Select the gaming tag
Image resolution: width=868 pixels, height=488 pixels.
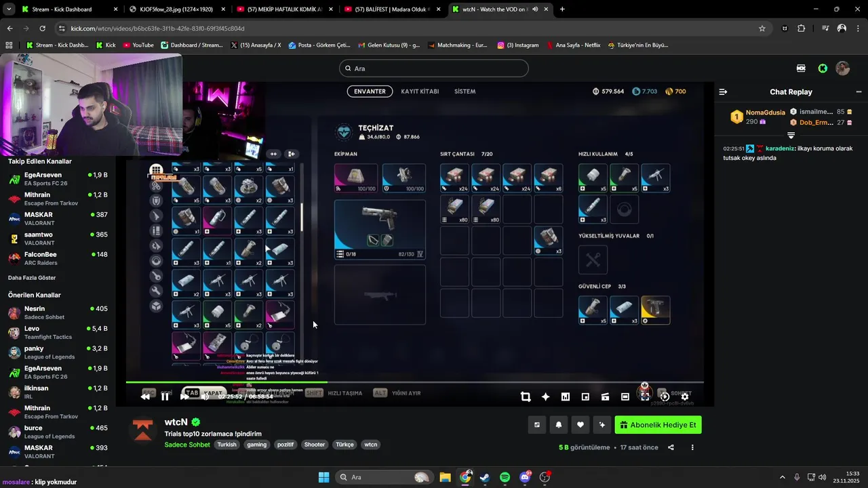[257, 445]
